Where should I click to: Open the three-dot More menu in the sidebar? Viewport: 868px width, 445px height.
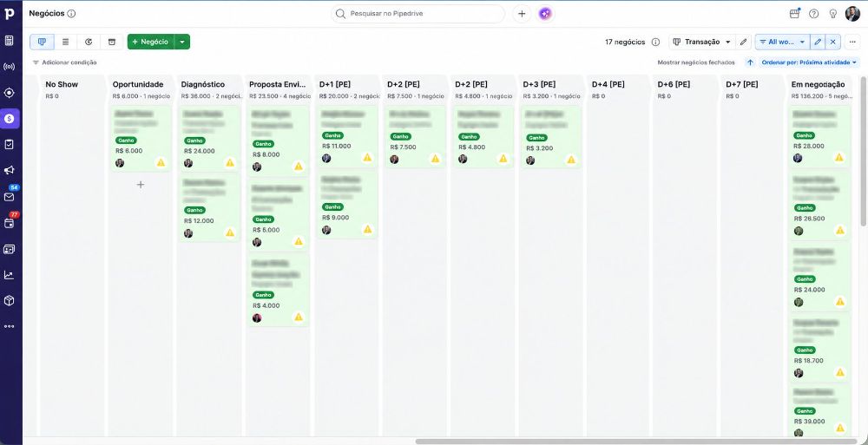pyautogui.click(x=10, y=326)
